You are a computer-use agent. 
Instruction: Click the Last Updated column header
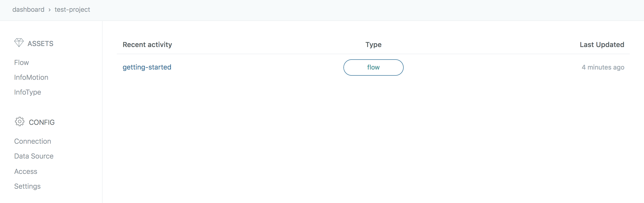point(602,44)
